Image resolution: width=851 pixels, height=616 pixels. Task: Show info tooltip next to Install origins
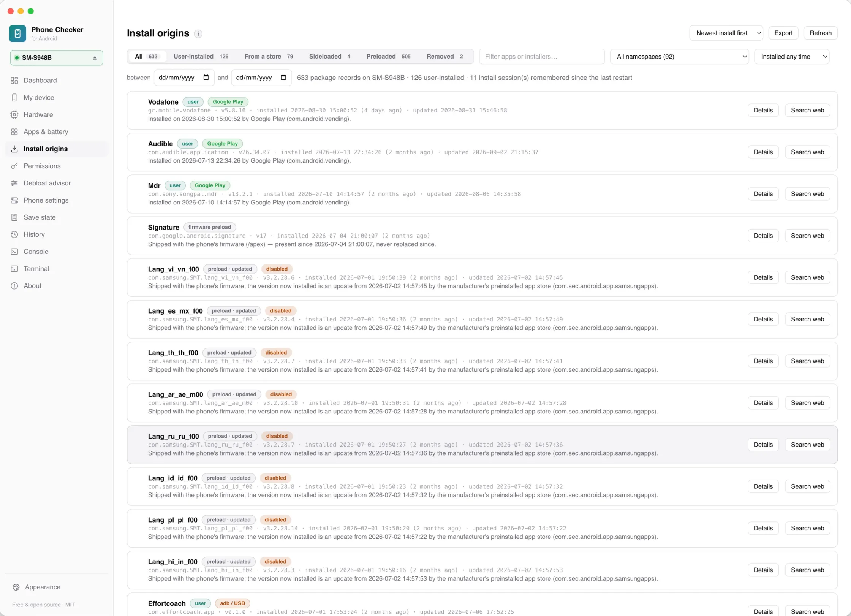pyautogui.click(x=198, y=33)
